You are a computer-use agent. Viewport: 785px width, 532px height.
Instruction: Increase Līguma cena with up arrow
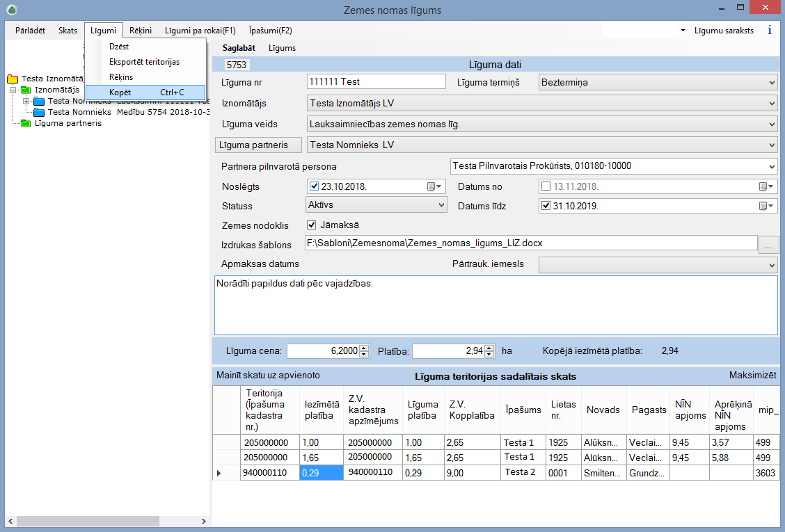pos(364,348)
